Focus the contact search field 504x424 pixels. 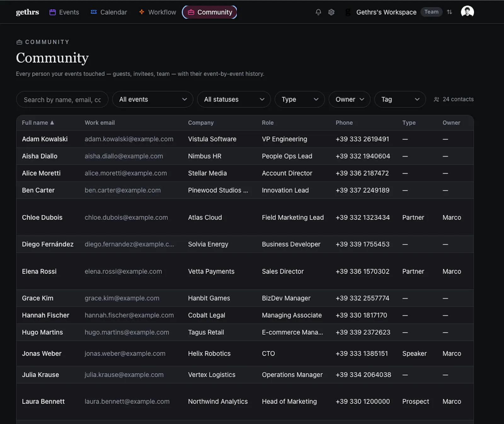click(x=62, y=99)
